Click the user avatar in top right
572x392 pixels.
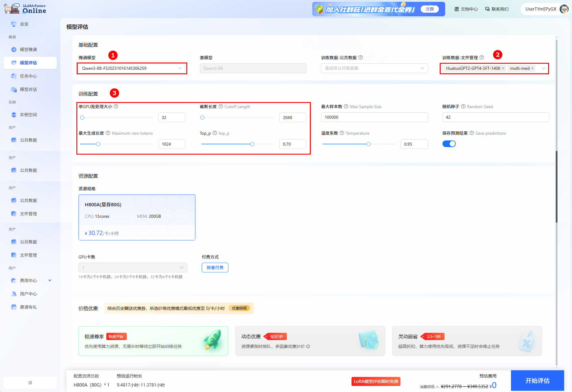(564, 9)
